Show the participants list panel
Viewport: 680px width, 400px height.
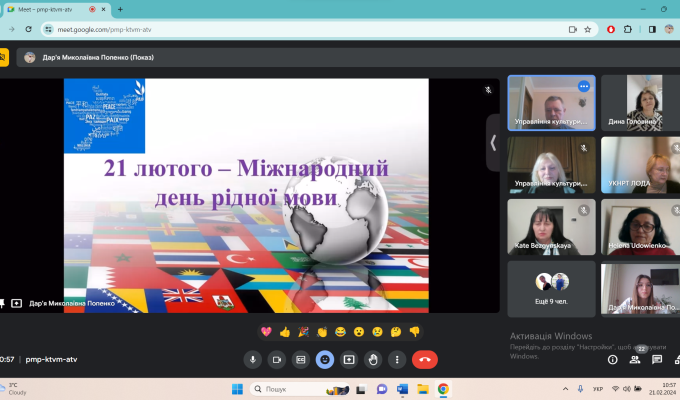click(x=635, y=359)
